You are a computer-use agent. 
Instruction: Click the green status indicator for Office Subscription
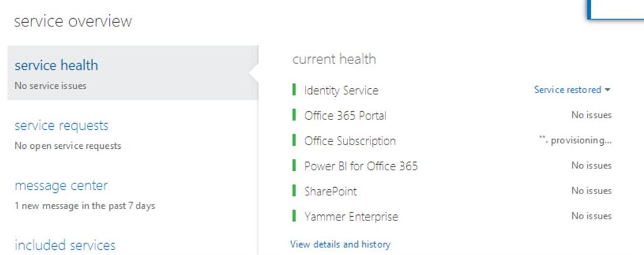(x=294, y=141)
